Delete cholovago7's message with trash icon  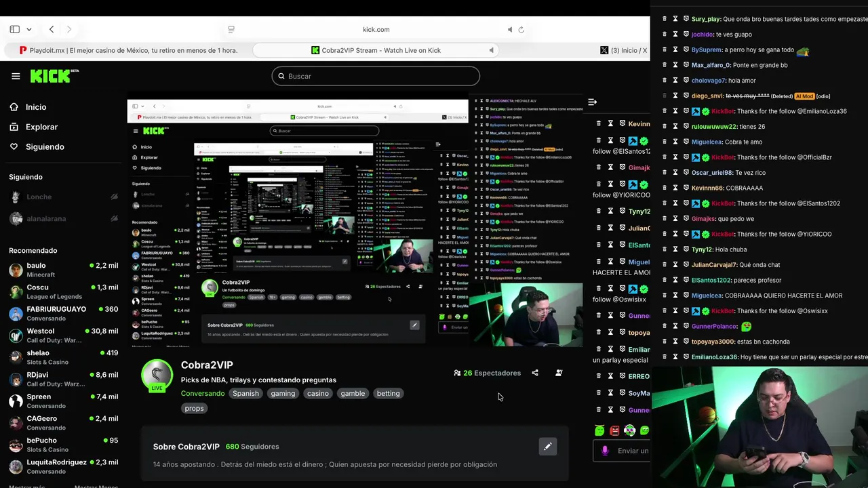665,81
